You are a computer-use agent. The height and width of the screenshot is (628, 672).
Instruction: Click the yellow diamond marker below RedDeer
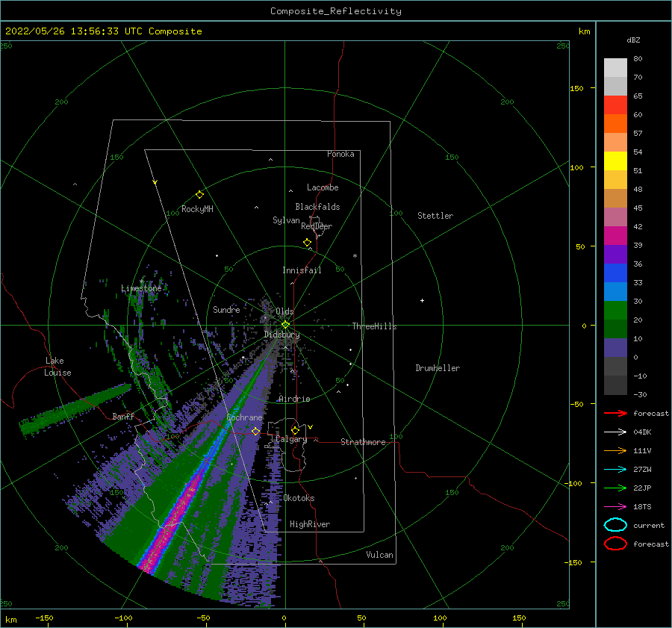tap(307, 243)
